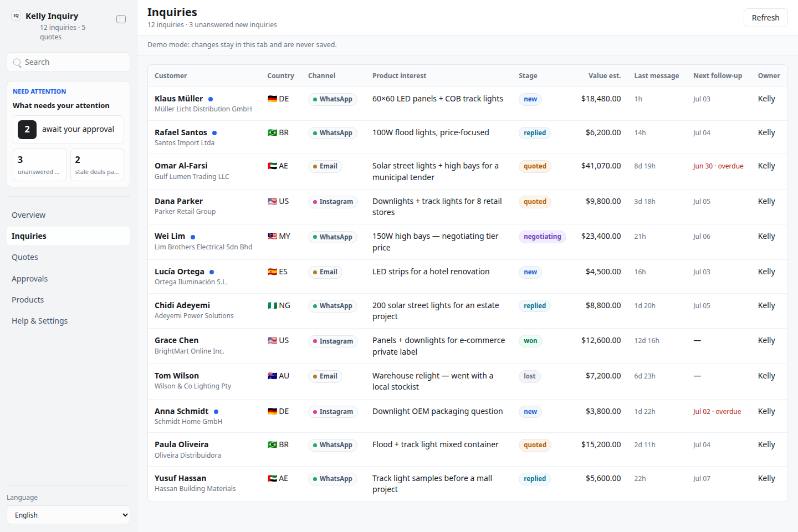Click 'BrightMart Online Inc.' company name
Image resolution: width=798 pixels, height=532 pixels.
[x=190, y=351]
